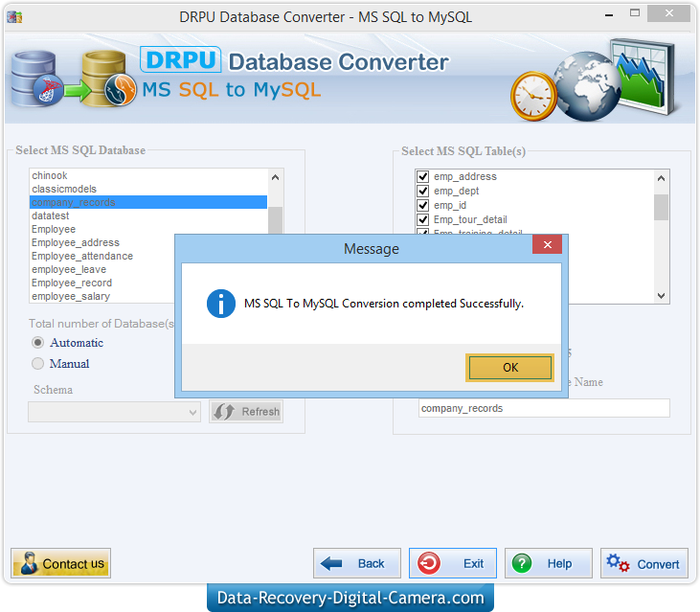Select the Employee database

tap(148, 229)
